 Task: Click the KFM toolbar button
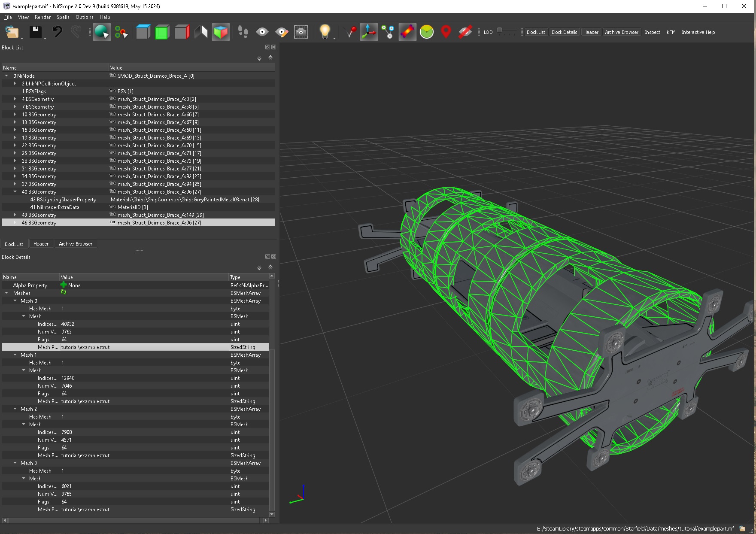(671, 32)
